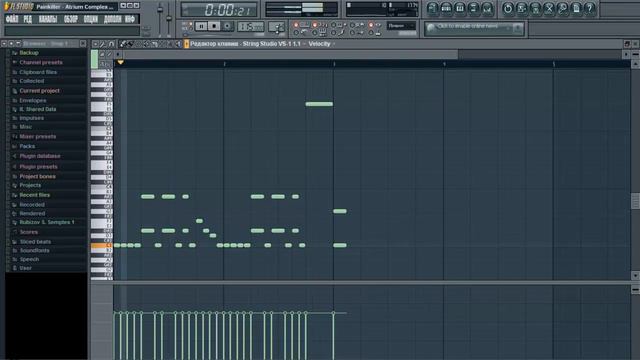Stop playback with the stop button

point(214,26)
